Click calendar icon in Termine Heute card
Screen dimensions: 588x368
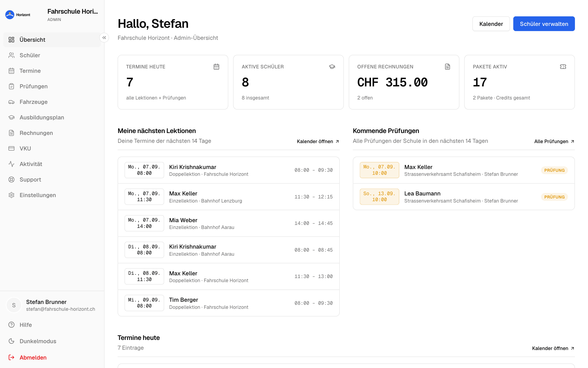coord(216,67)
